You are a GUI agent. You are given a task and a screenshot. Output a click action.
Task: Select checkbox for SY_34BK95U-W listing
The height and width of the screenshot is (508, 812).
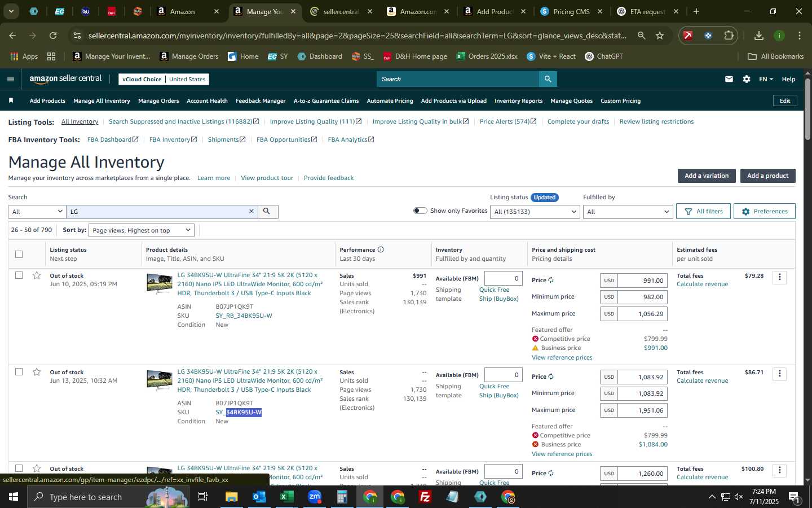pos(19,372)
